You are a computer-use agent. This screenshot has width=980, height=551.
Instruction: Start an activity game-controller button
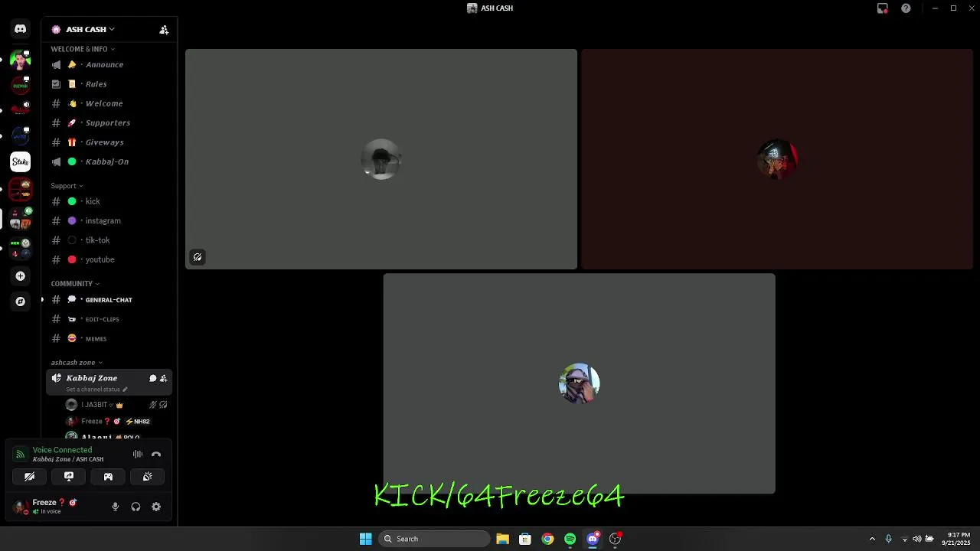pos(108,477)
